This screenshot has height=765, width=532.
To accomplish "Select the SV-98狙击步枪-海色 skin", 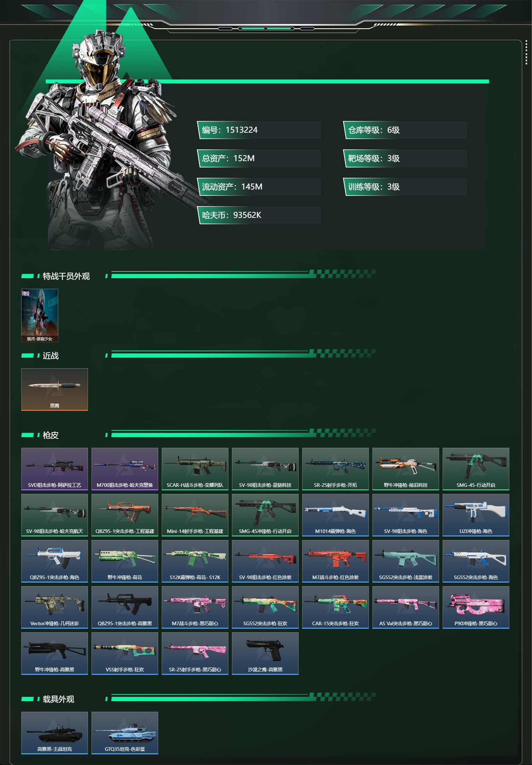I will pyautogui.click(x=406, y=515).
